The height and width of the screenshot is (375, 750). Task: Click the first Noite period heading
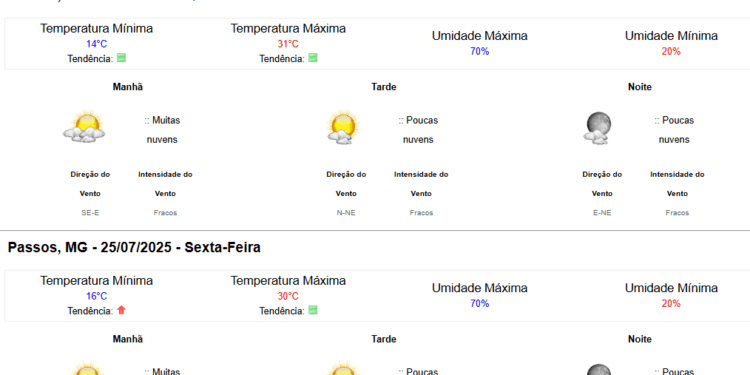tap(640, 87)
